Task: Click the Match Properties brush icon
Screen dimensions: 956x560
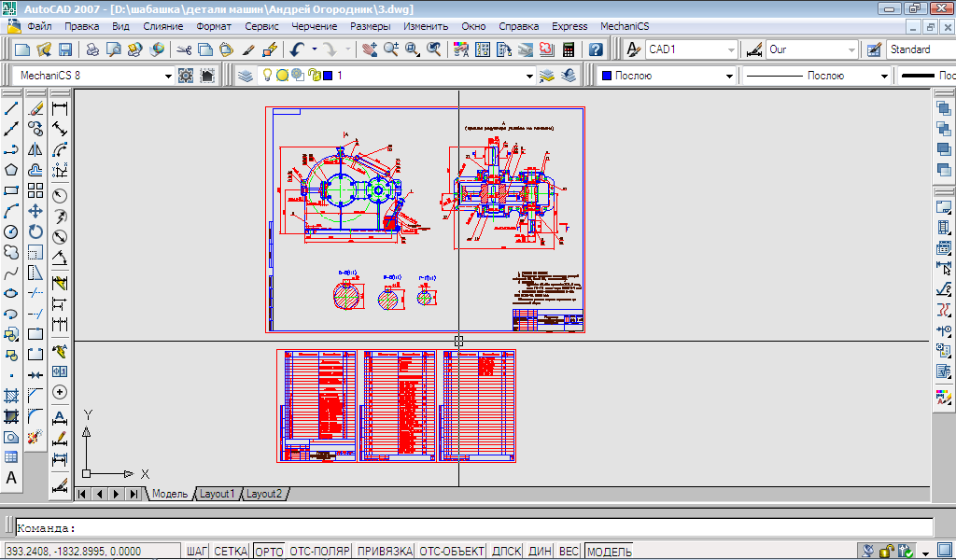Action: (248, 49)
